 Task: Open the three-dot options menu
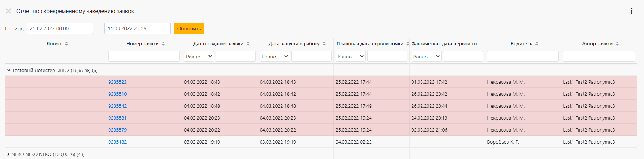point(632,11)
